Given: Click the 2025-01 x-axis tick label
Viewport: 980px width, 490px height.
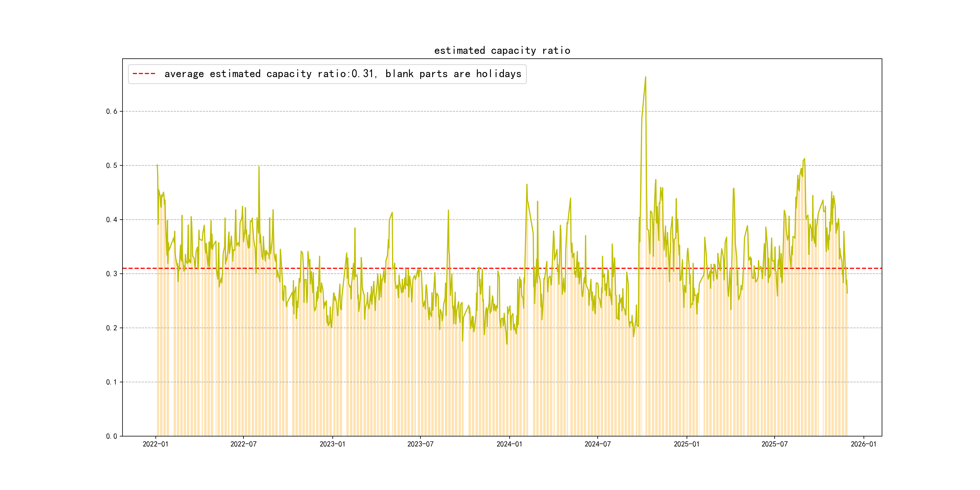Looking at the screenshot, I should point(687,444).
